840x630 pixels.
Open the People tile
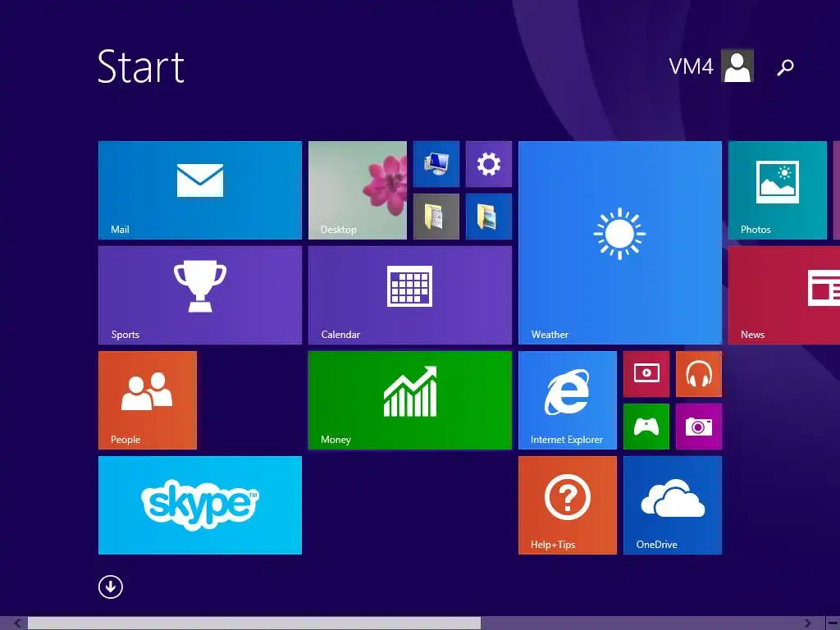coord(148,400)
